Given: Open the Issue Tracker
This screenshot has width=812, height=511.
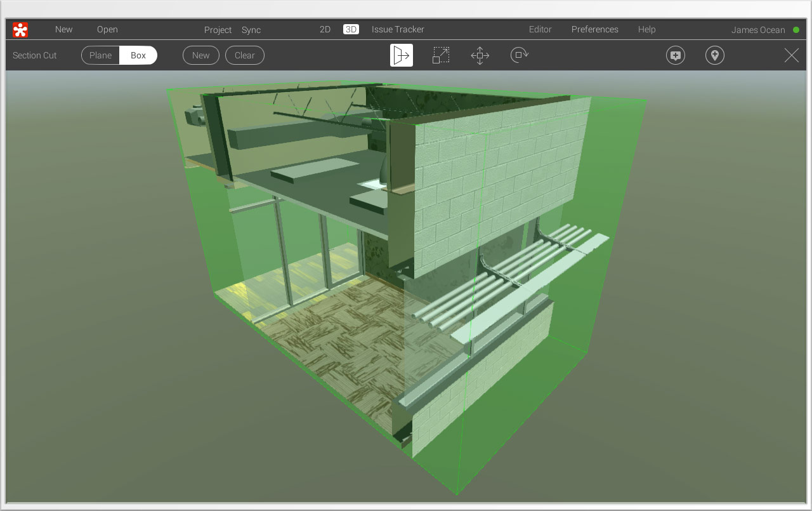Looking at the screenshot, I should click(398, 29).
